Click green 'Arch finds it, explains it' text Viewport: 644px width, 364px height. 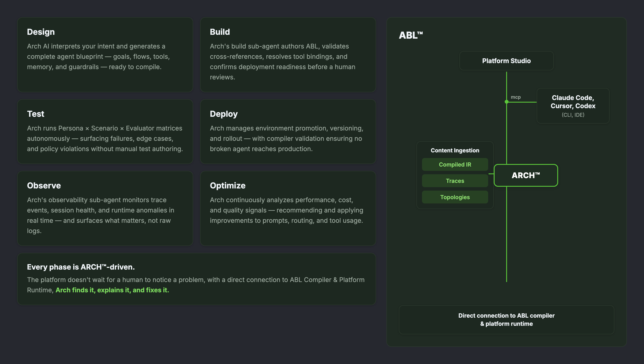(112, 290)
